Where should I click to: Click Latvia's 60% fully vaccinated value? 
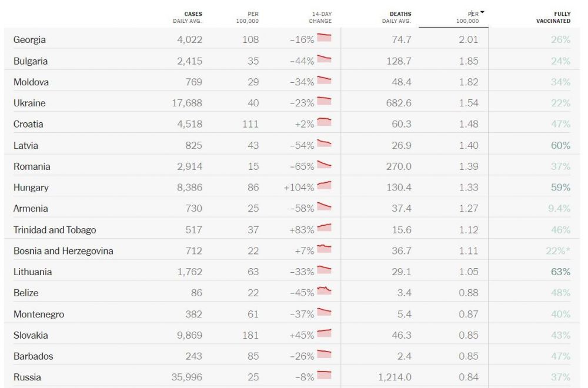[x=560, y=145]
